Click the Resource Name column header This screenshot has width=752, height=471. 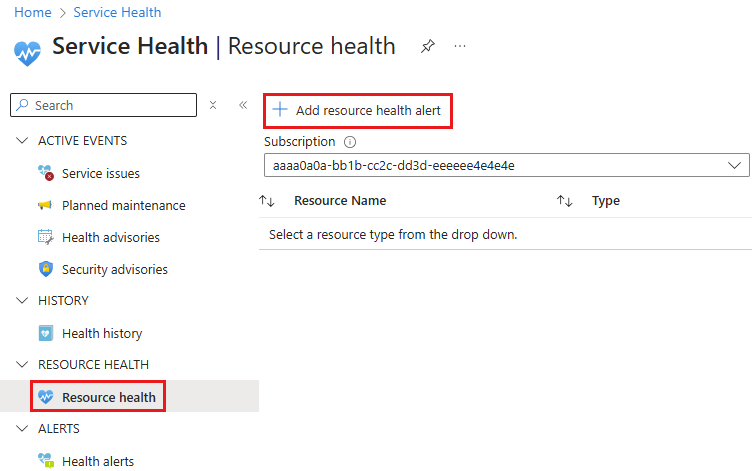pos(340,200)
